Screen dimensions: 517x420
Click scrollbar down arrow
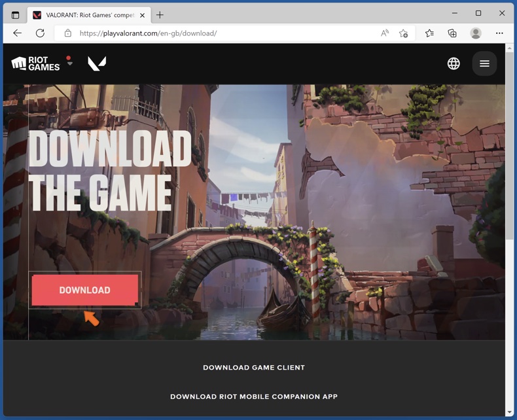coord(509,412)
